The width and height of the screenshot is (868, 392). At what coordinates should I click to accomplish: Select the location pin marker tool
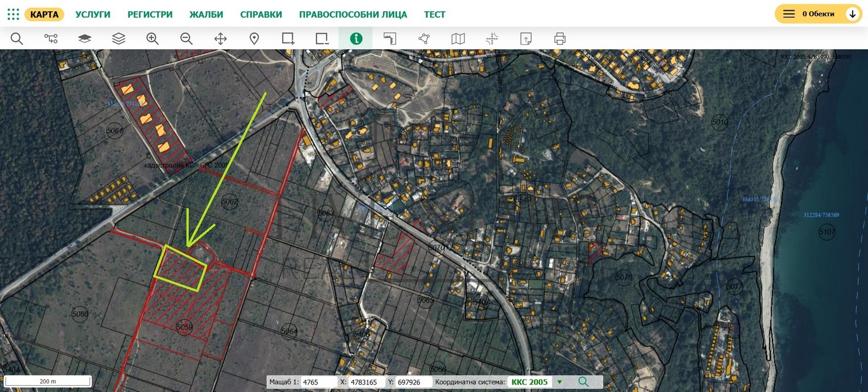pos(254,38)
